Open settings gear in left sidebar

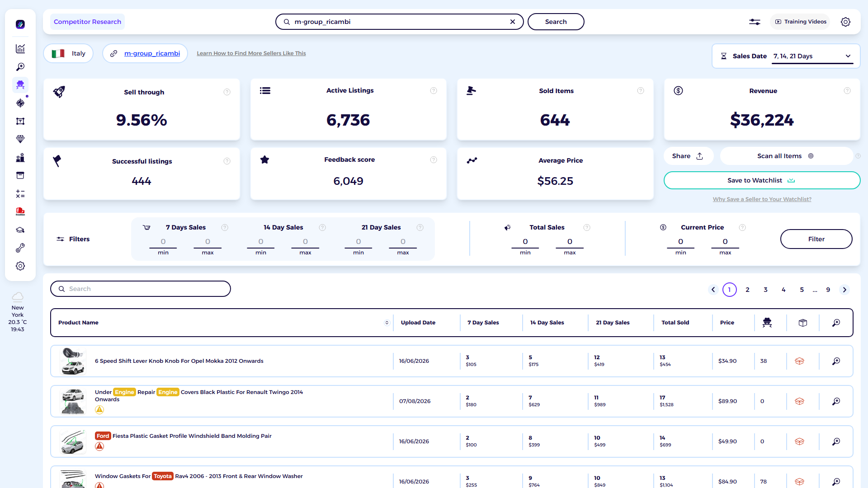20,266
